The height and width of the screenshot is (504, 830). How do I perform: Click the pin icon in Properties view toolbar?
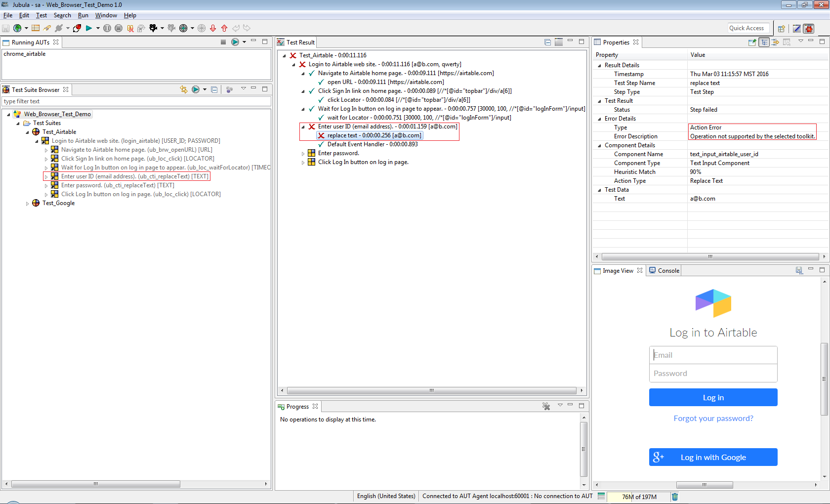pos(752,42)
